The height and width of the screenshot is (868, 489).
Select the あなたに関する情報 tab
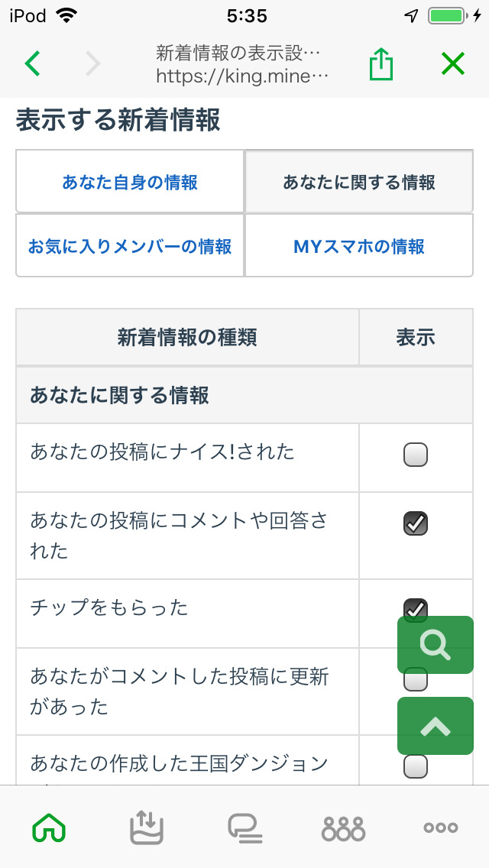359,182
